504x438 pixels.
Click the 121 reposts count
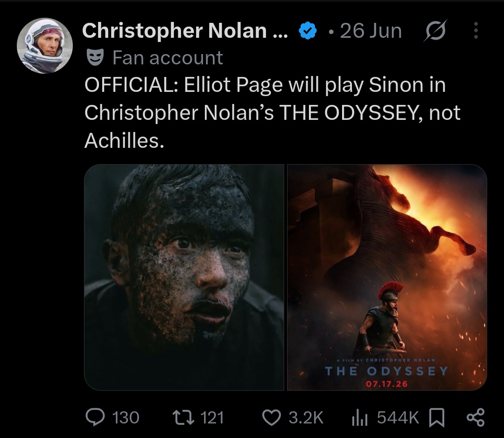coord(212,417)
